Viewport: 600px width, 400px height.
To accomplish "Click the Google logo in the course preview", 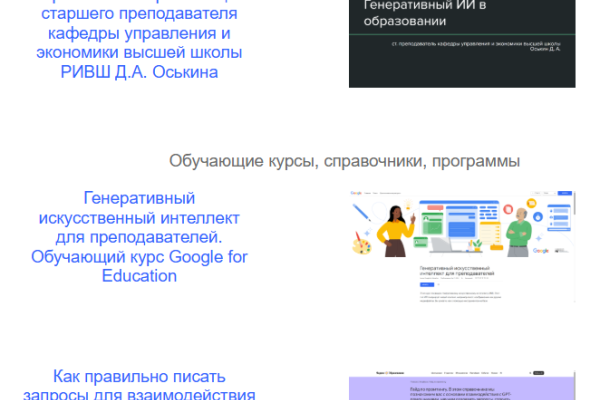I will 356,193.
